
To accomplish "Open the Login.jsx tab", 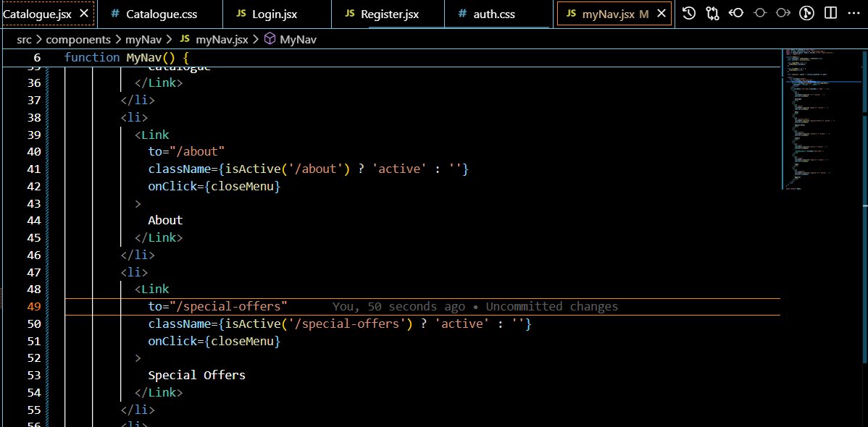I will [266, 14].
